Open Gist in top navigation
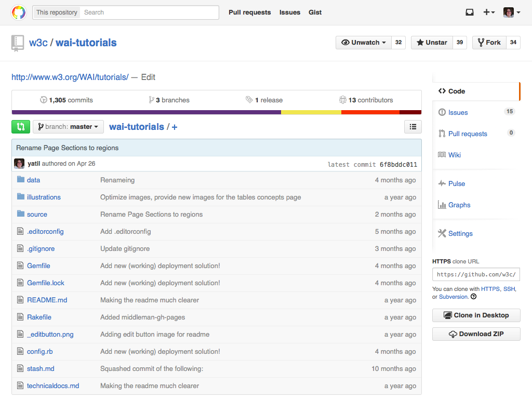 pos(315,12)
